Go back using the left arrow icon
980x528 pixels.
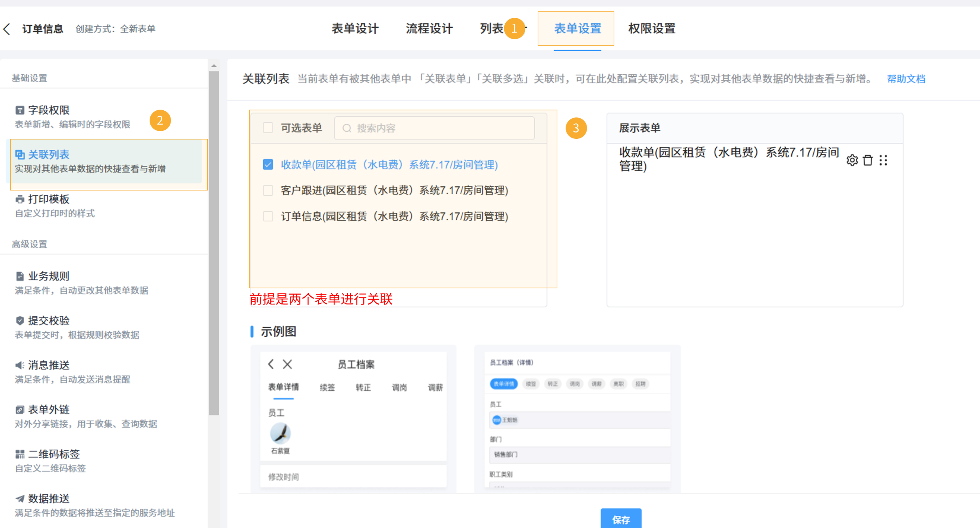click(x=7, y=29)
